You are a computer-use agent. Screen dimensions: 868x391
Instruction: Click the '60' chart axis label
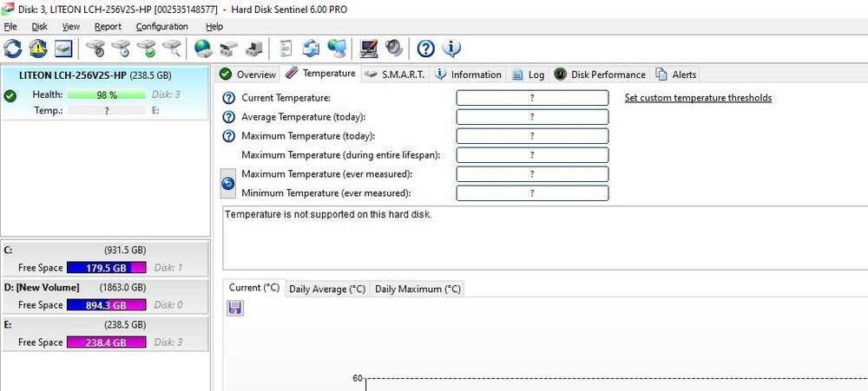tap(357, 378)
